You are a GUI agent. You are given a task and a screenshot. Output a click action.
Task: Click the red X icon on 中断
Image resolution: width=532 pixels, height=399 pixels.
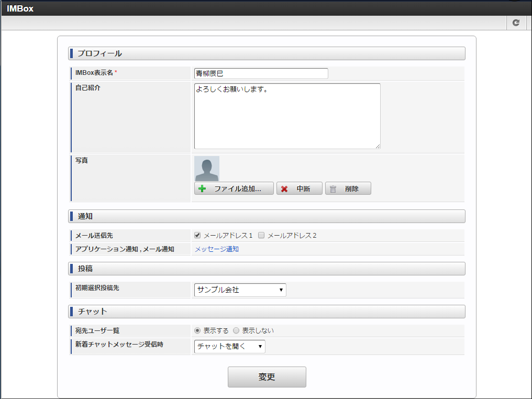click(284, 189)
